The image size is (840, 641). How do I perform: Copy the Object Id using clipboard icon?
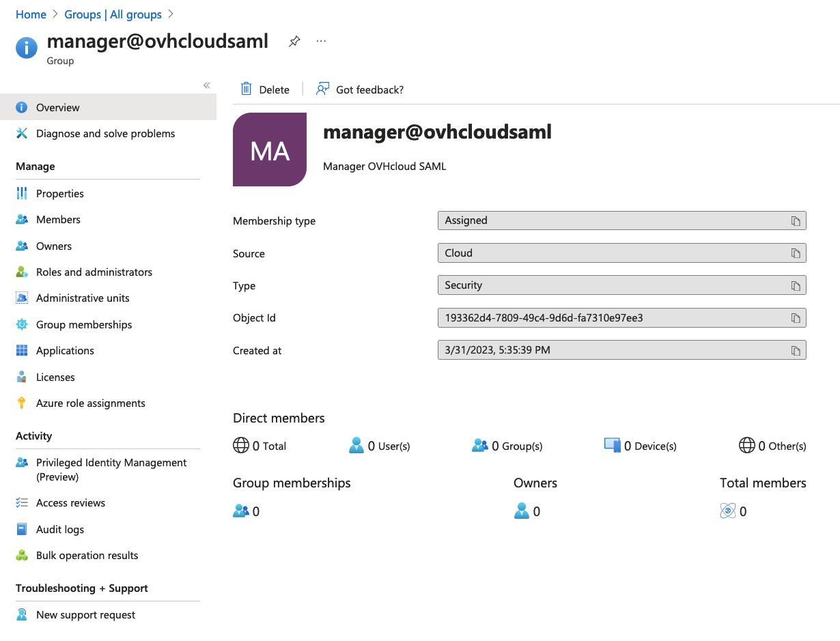795,317
